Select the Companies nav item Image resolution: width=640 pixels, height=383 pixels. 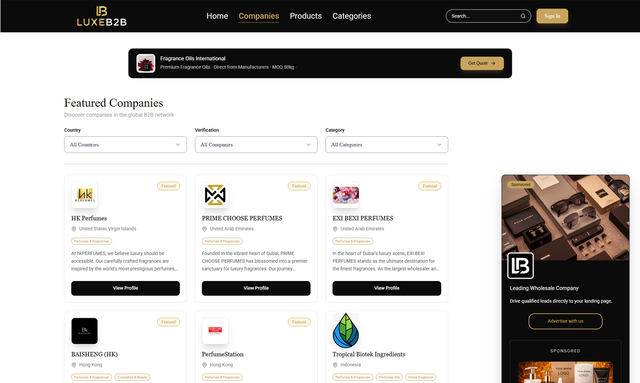point(259,16)
